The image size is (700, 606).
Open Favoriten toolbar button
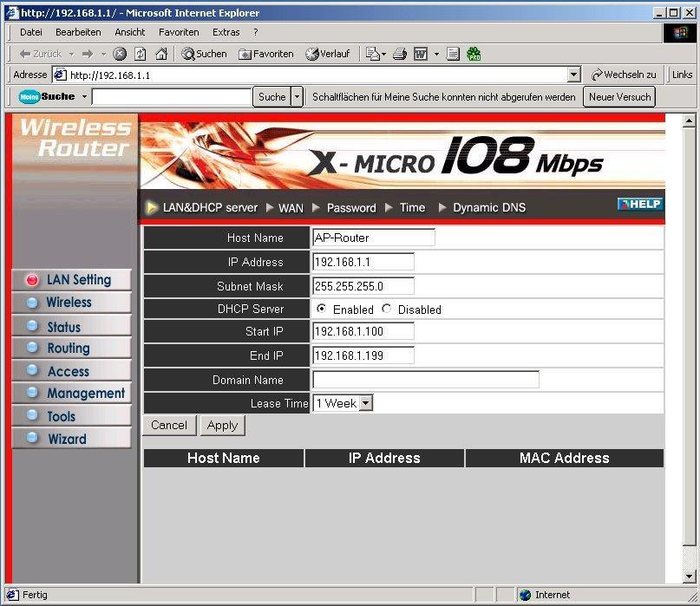tap(266, 54)
